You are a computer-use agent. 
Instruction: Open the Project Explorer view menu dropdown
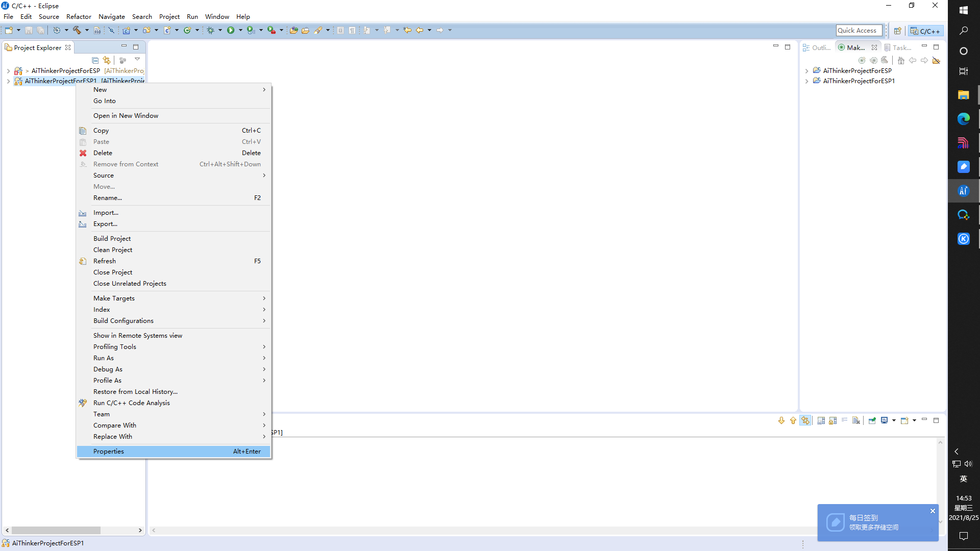pyautogui.click(x=137, y=60)
